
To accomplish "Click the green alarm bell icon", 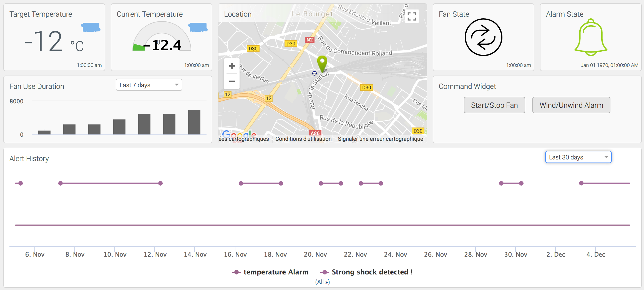I will coord(591,38).
